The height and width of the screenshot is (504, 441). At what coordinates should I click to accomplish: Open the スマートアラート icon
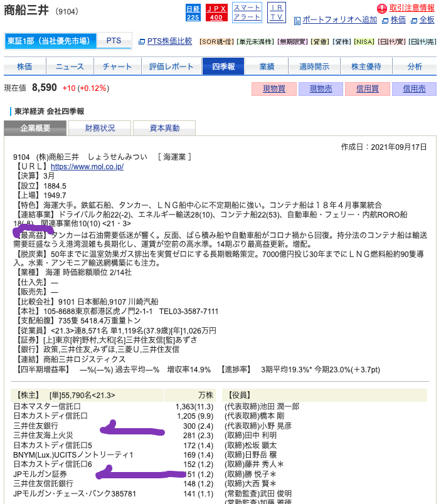click(247, 13)
